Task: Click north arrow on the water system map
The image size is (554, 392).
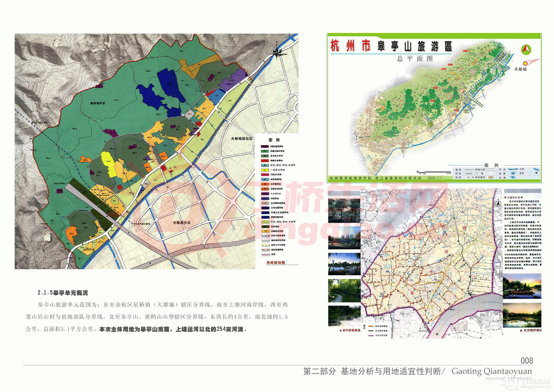Action: tap(498, 203)
